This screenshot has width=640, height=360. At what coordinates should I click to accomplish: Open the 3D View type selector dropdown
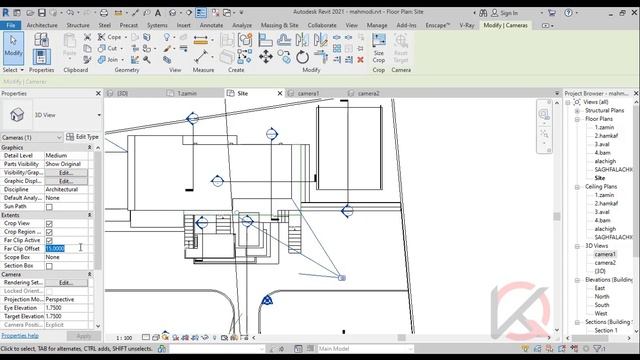pos(99,115)
